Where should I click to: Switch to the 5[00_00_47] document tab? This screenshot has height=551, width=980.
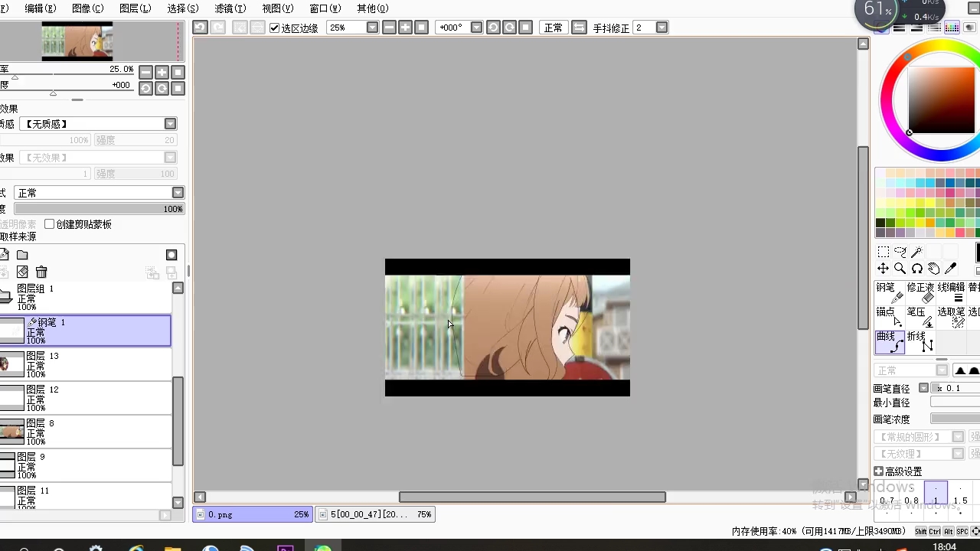click(x=375, y=514)
